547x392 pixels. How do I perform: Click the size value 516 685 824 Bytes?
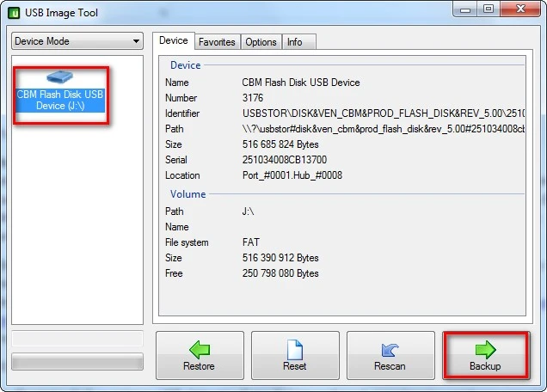[x=280, y=144]
